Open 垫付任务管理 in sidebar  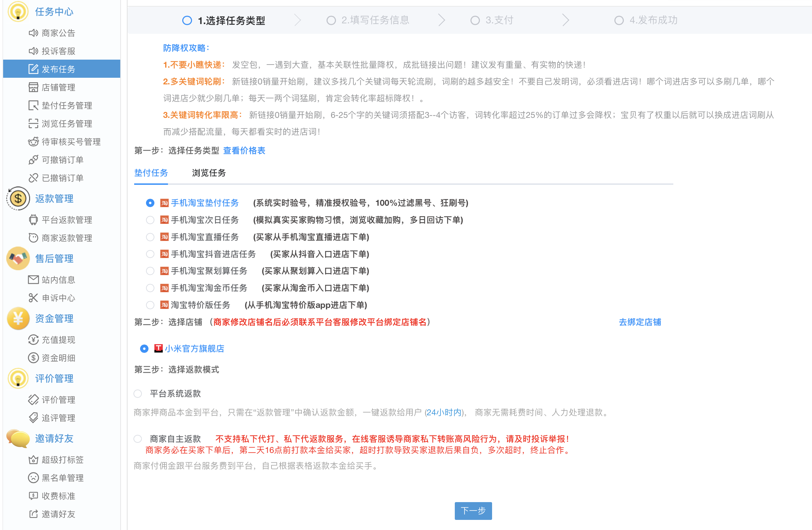pos(62,105)
